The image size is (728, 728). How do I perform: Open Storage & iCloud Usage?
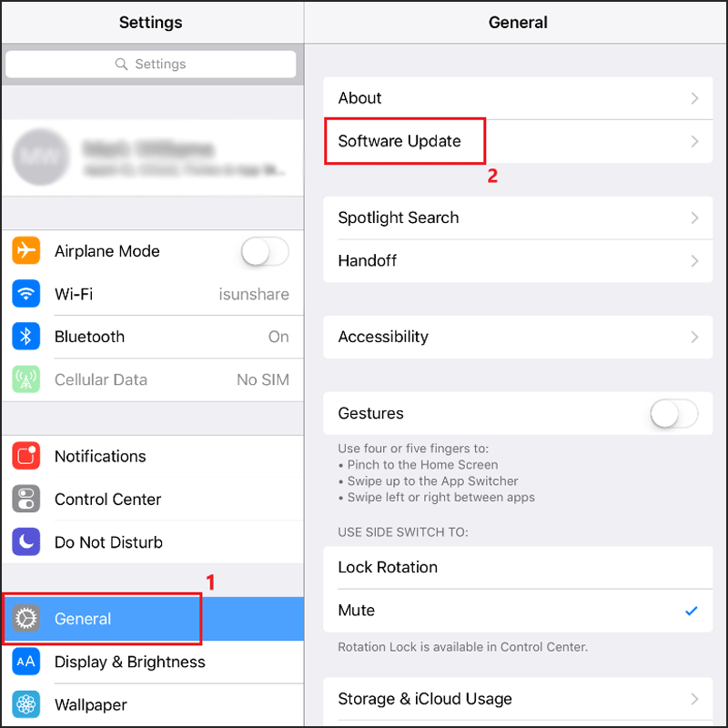coord(518,699)
